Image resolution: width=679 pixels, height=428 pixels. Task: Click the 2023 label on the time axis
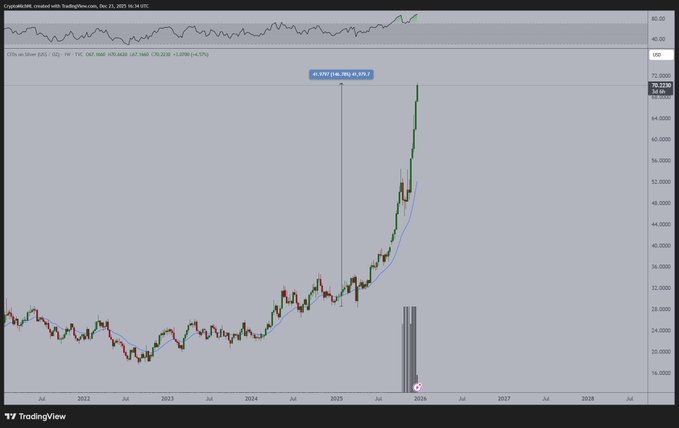point(168,398)
